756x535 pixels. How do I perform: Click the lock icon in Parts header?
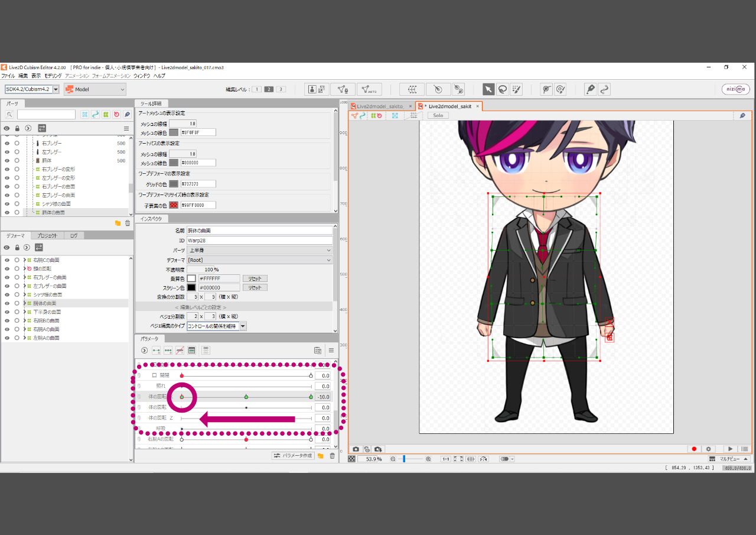click(x=17, y=128)
